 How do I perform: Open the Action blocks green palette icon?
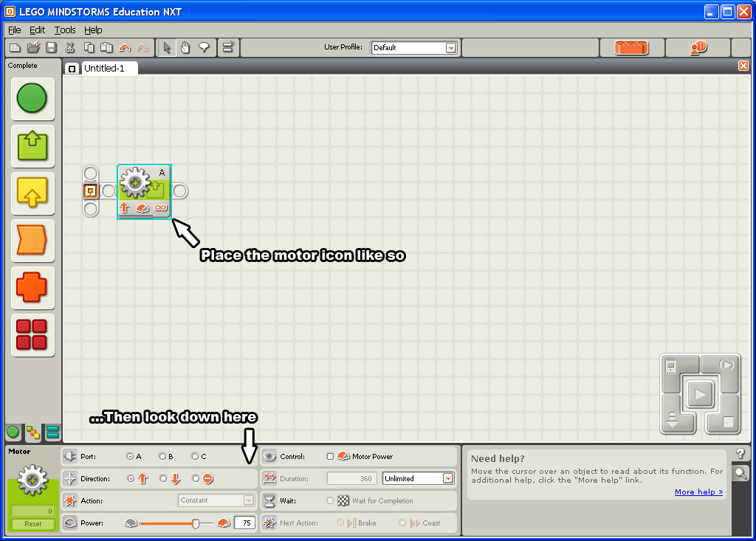point(32,146)
